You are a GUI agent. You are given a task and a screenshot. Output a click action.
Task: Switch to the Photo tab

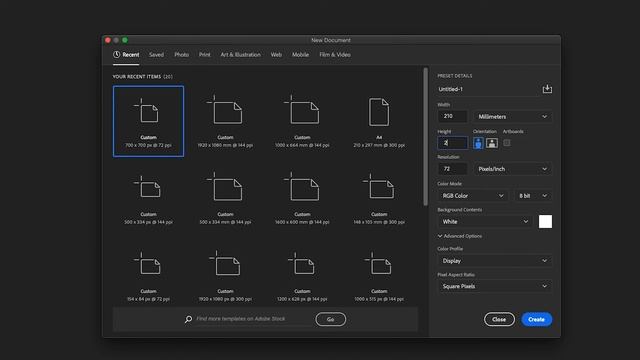[181, 55]
